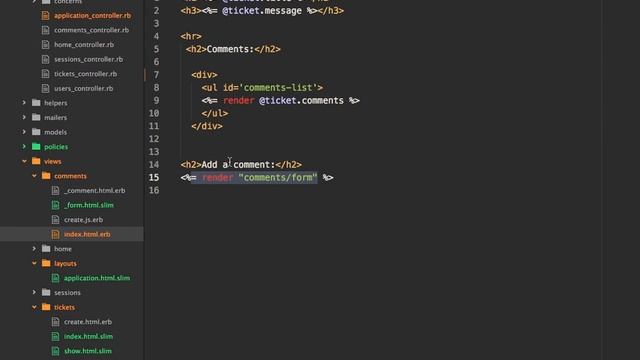This screenshot has height=360, width=640.
Task: Click the _form.html.slim file icon
Action: point(56,205)
